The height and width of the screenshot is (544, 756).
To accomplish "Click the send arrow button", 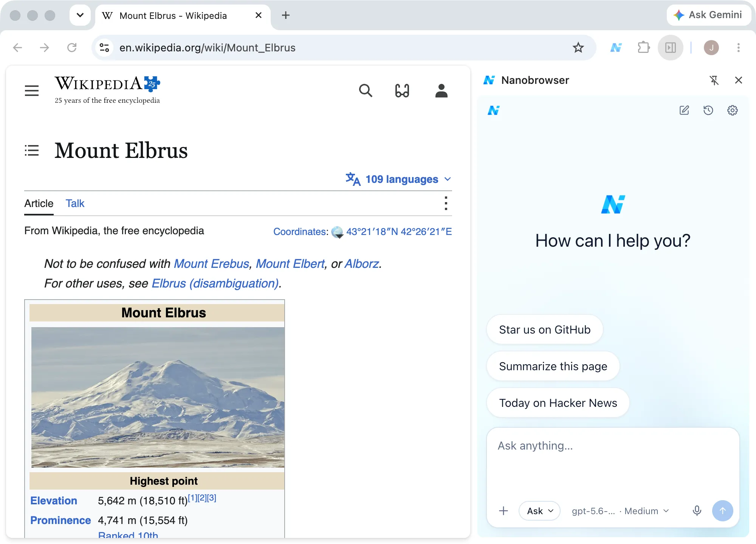I will pyautogui.click(x=722, y=511).
